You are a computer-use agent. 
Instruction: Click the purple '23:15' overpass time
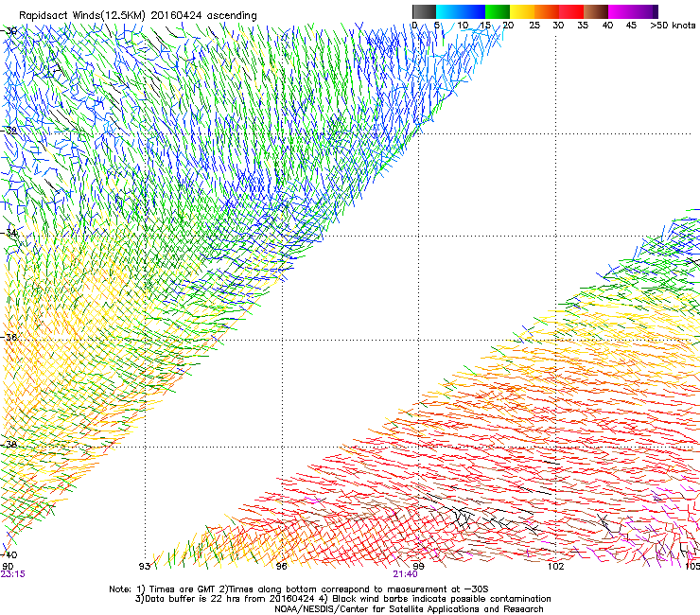click(x=13, y=574)
